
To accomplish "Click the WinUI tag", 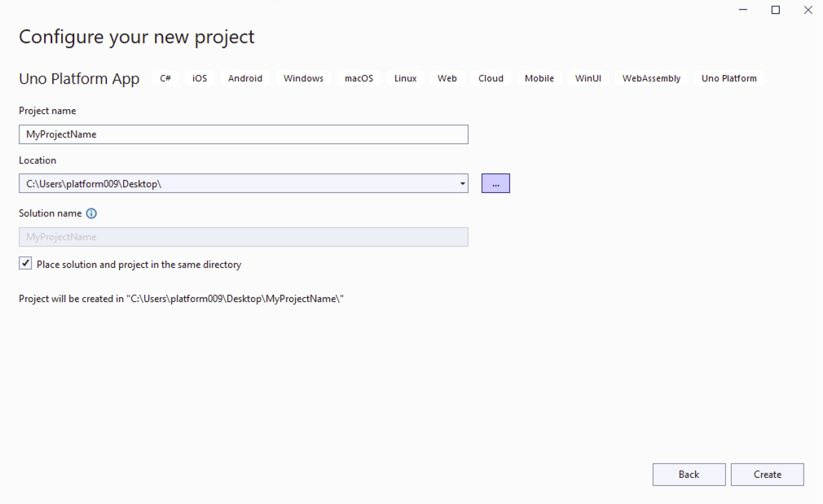I will tap(588, 78).
